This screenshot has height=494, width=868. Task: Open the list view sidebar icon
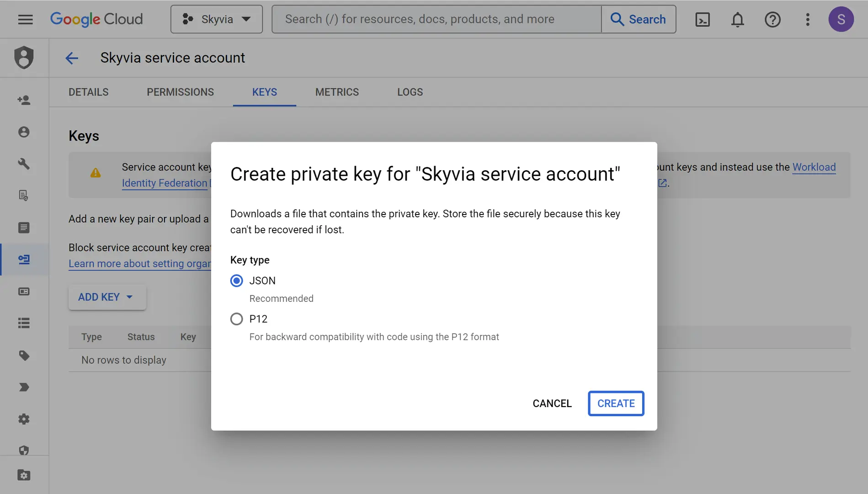click(x=24, y=323)
